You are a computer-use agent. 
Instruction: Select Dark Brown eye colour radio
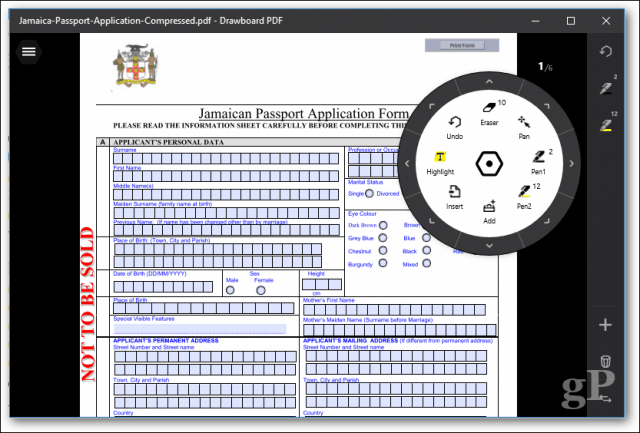(383, 225)
